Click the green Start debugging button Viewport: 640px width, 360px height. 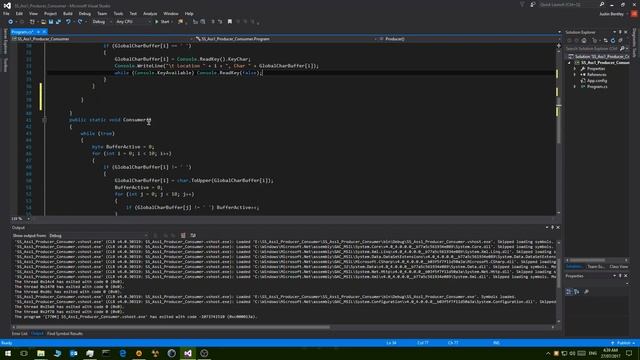[x=162, y=22]
